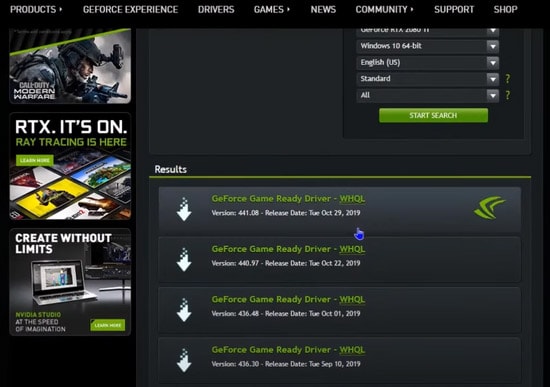
Task: Open the Call of Duty Modern Warfare banner
Action: pyautogui.click(x=70, y=66)
